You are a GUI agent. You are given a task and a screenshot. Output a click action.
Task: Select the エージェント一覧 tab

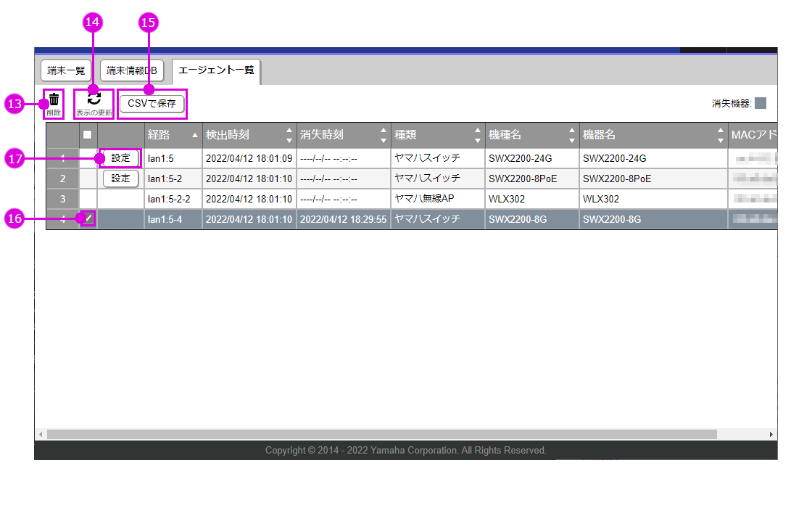coord(216,70)
